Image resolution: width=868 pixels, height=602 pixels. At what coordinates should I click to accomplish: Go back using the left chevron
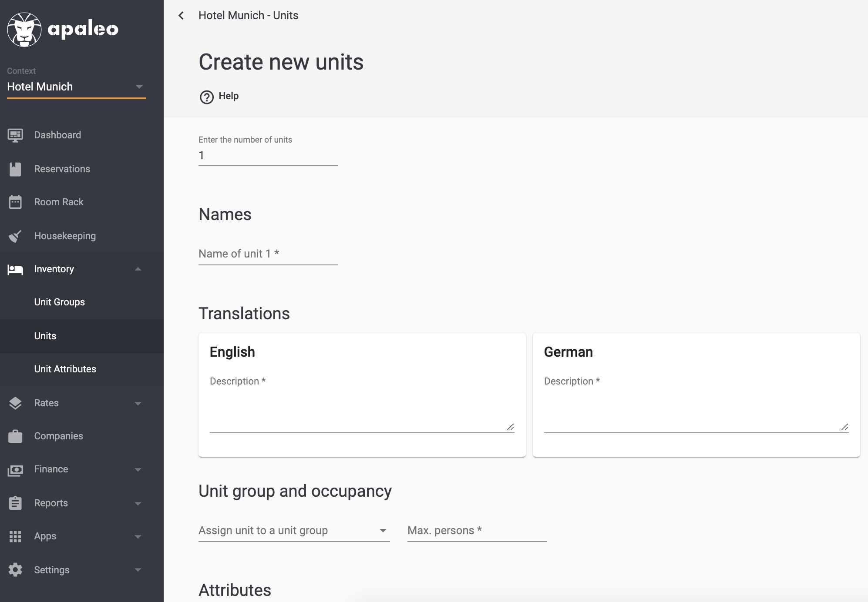coord(181,16)
